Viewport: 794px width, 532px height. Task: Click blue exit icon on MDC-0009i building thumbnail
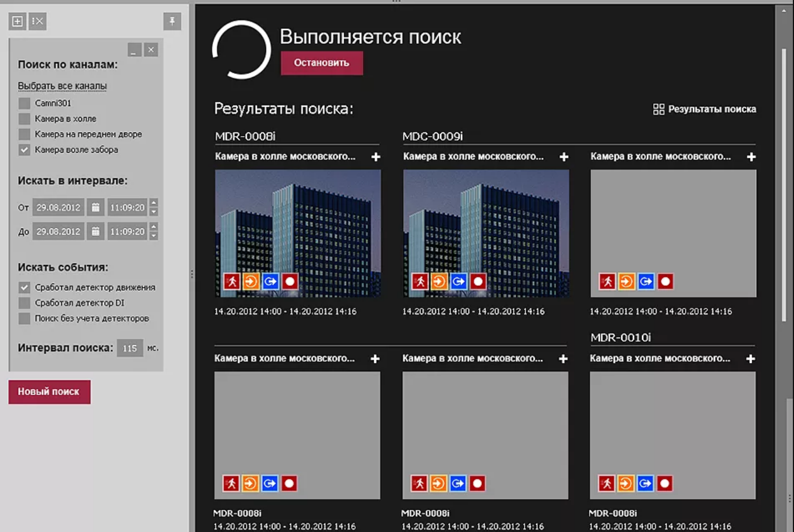click(x=458, y=281)
